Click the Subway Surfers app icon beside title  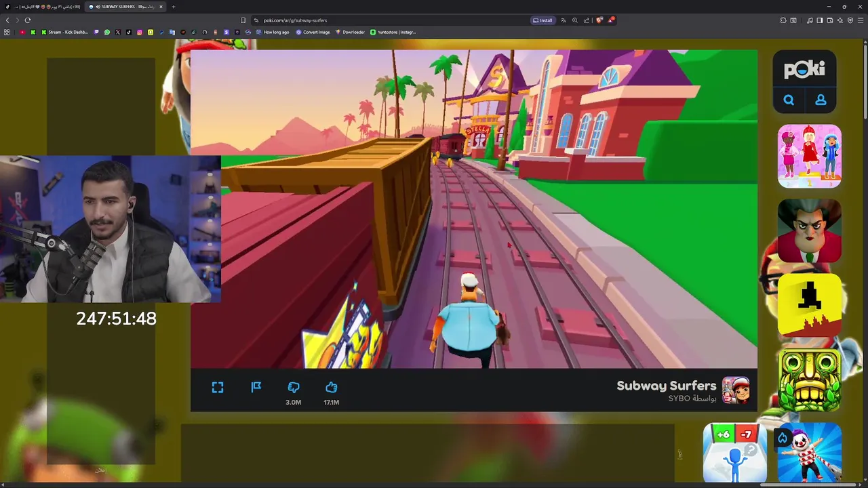coord(736,390)
